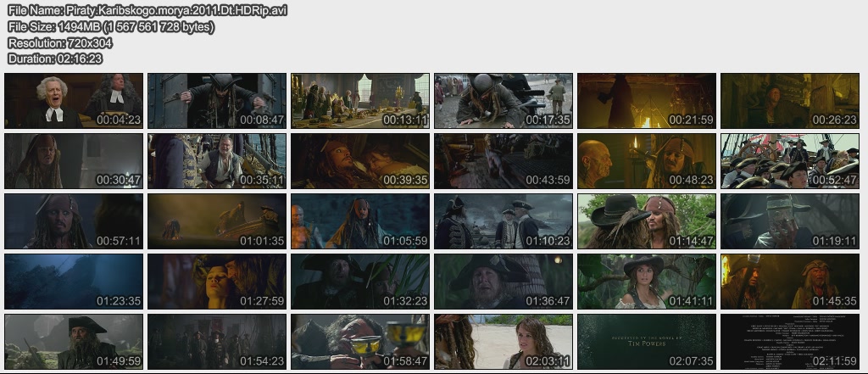This screenshot has width=868, height=374.
Task: Click the 00:26:23 frame thumbnail
Action: tap(790, 100)
